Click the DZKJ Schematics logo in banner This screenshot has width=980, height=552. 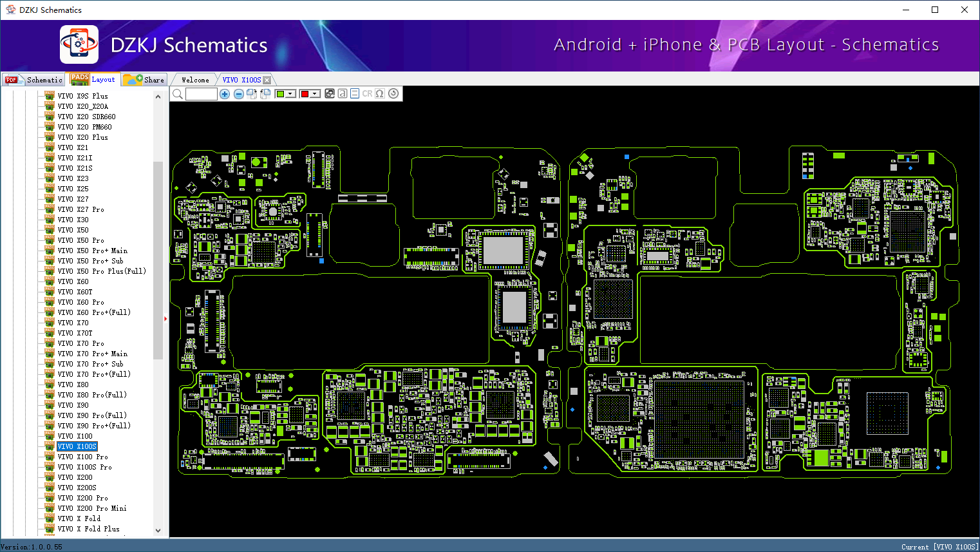79,44
